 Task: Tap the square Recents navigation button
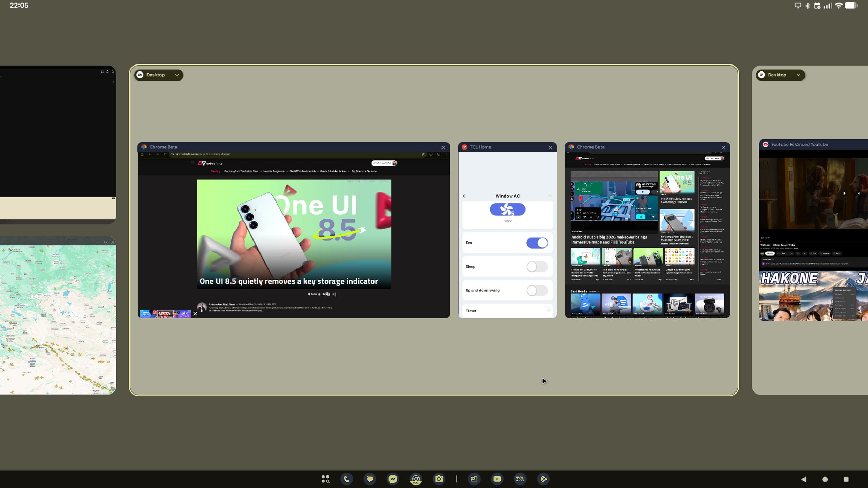point(846,479)
